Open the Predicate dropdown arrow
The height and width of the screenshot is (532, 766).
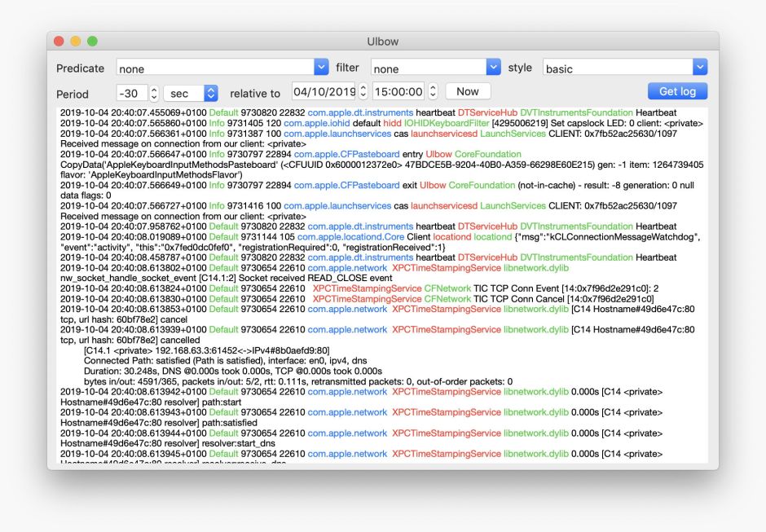click(321, 68)
